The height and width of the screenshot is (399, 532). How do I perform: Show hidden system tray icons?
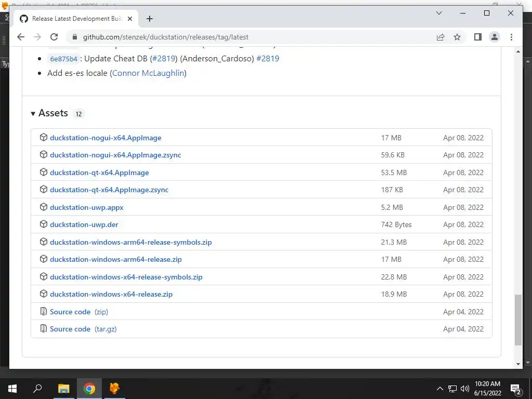440,389
